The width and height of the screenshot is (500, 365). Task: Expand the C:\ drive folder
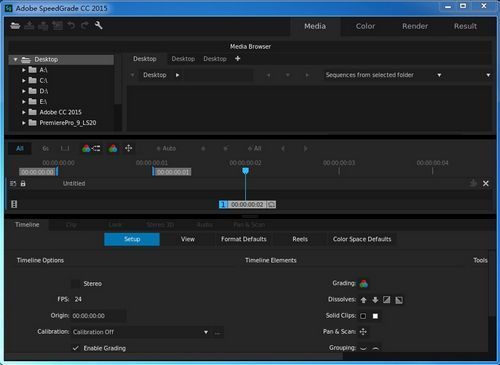click(x=24, y=81)
